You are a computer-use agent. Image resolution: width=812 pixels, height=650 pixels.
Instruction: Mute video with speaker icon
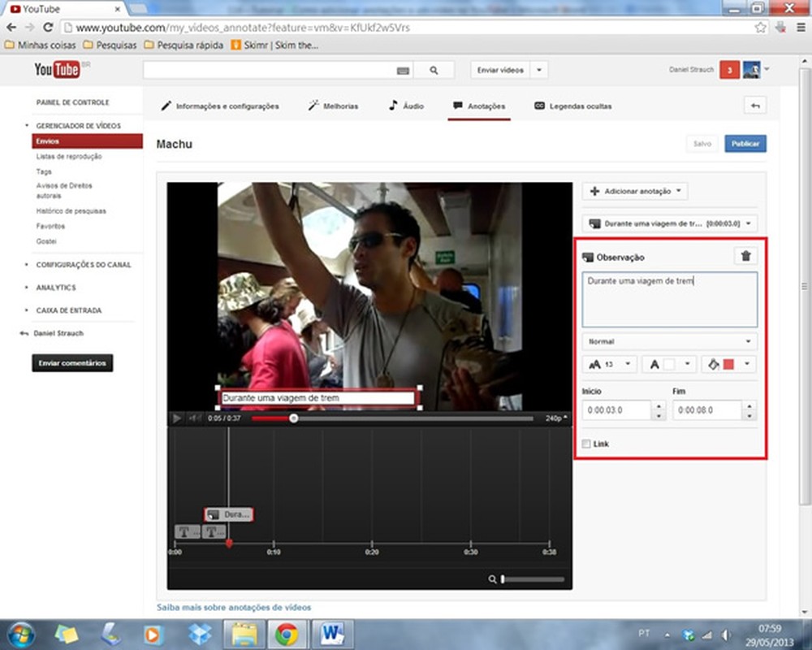click(x=195, y=418)
